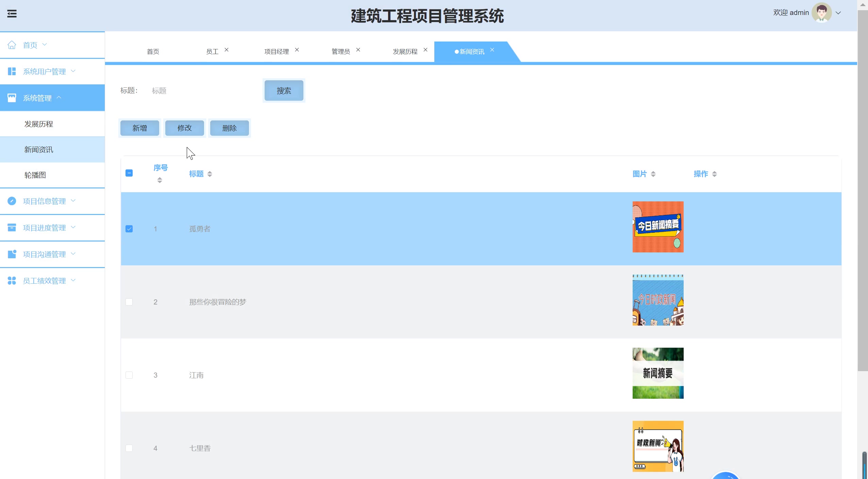This screenshot has width=868, height=479.
Task: Click the hamburger menu icon top-left
Action: pos(12,13)
